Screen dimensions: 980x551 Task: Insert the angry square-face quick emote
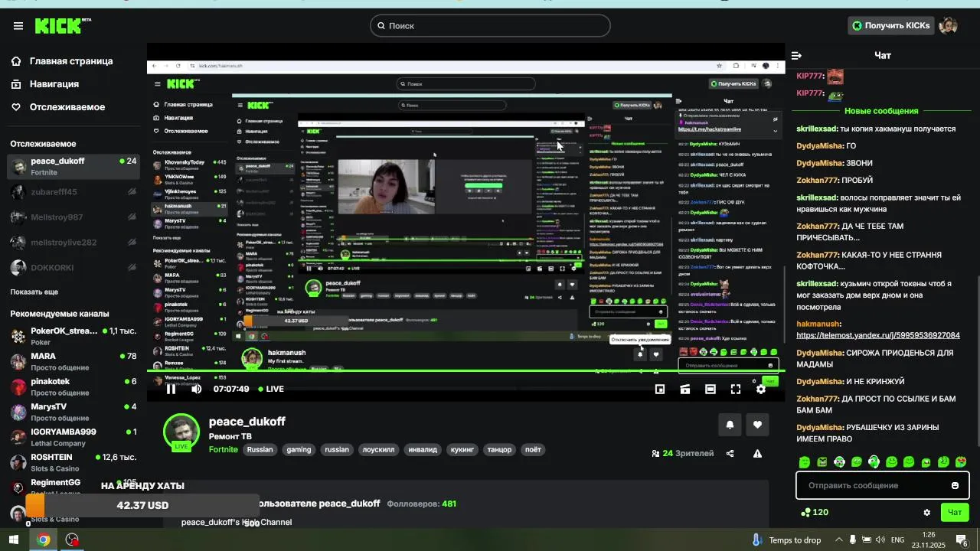pyautogui.click(x=822, y=462)
